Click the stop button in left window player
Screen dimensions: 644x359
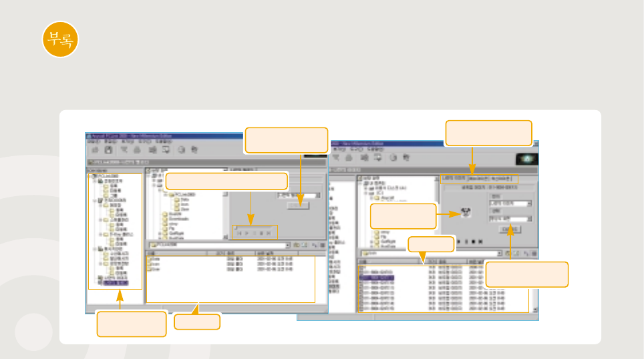[261, 233]
